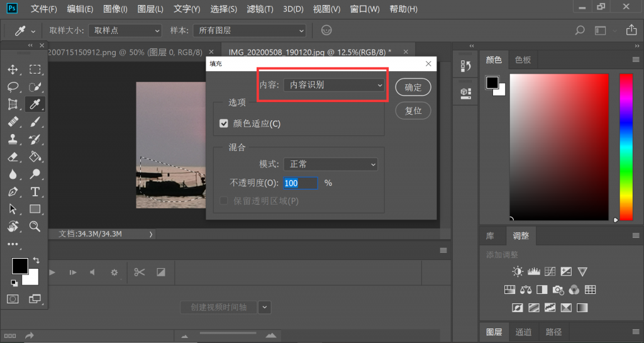Switch to the 路径 tab

click(553, 332)
